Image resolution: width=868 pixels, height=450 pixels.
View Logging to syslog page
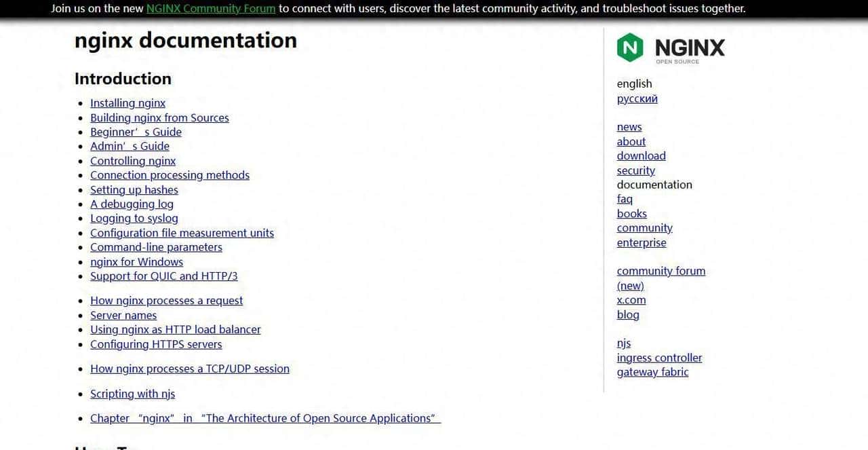pyautogui.click(x=134, y=218)
